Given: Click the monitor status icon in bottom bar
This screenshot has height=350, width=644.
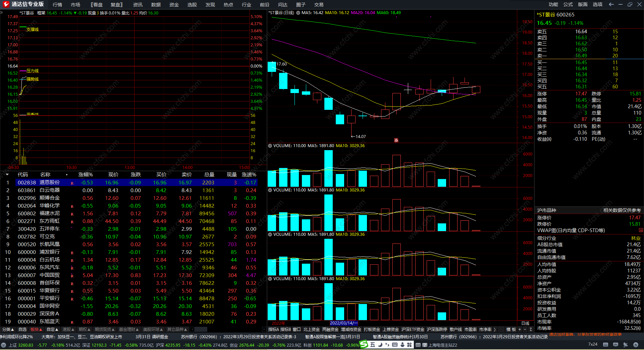Looking at the screenshot, I should 615,345.
